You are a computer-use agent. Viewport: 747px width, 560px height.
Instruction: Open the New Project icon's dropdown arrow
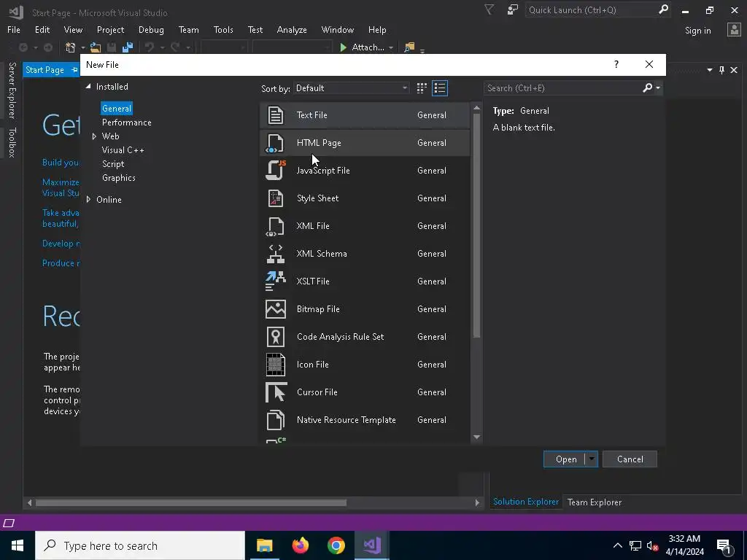click(x=82, y=47)
